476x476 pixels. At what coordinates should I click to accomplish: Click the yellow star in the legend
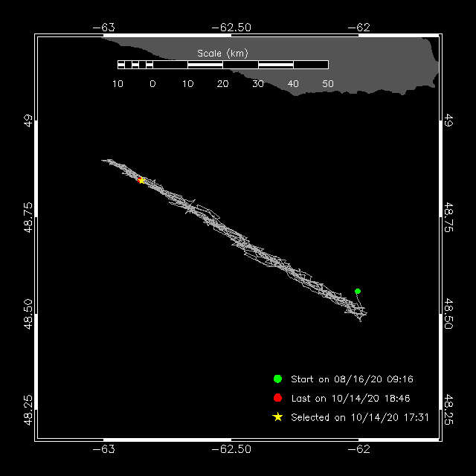point(277,417)
